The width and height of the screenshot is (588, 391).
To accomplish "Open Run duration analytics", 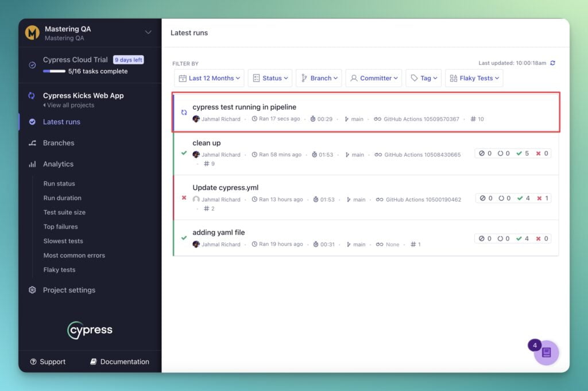I will (62, 198).
